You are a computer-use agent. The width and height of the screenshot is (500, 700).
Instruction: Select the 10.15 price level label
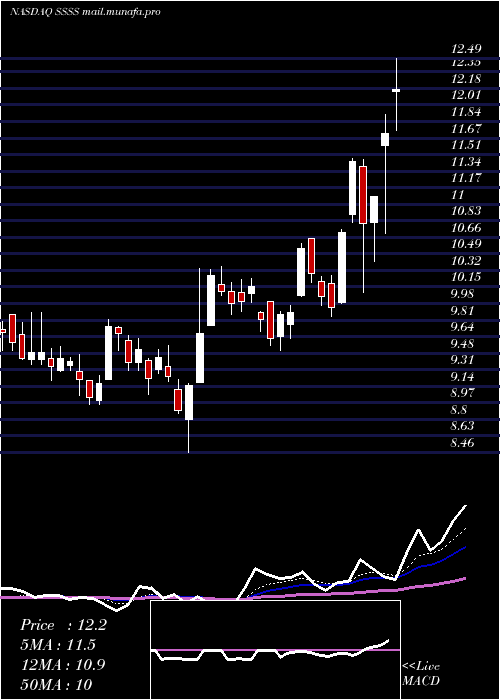pyautogui.click(x=466, y=277)
